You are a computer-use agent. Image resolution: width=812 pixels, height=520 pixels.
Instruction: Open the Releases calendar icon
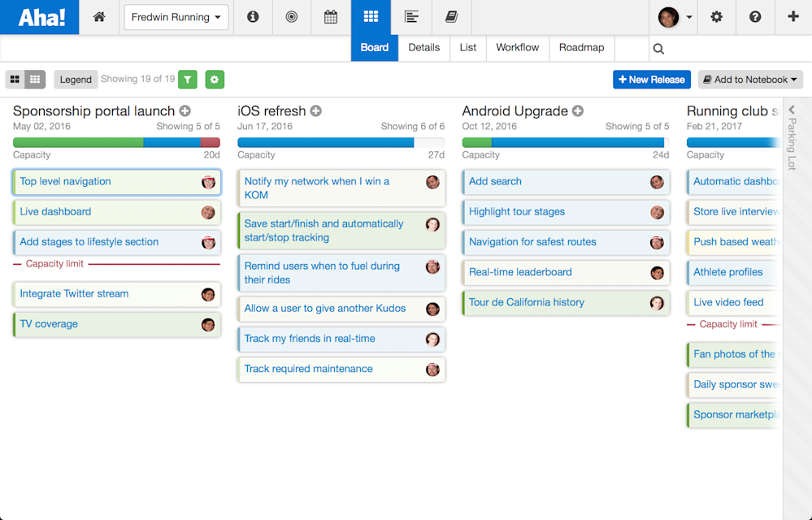click(x=330, y=17)
